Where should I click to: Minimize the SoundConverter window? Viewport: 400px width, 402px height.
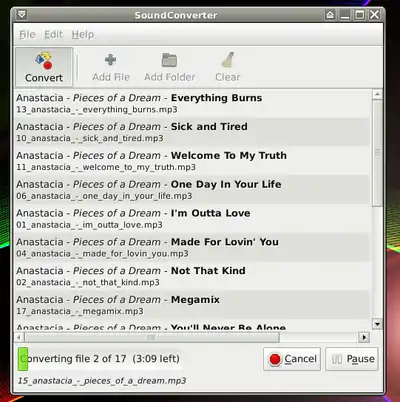(x=345, y=15)
